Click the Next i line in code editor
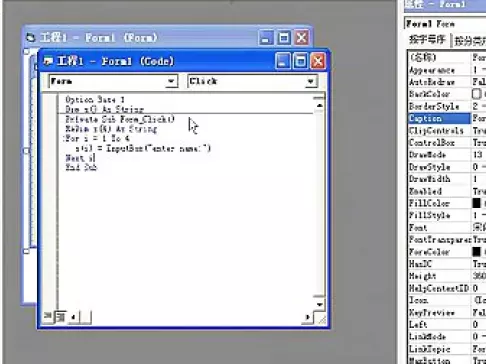486x364 pixels. pyautogui.click(x=81, y=158)
